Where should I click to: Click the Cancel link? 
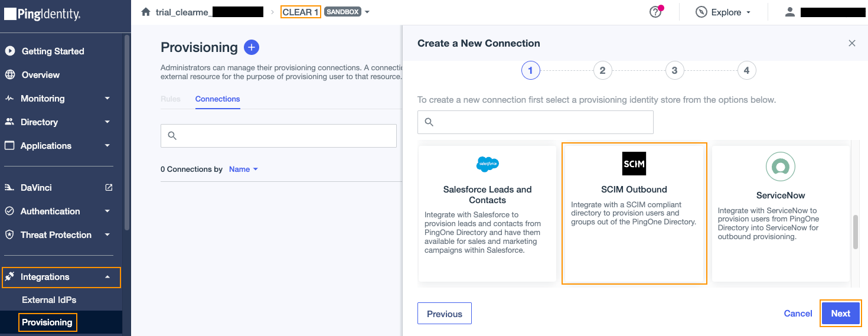click(x=798, y=314)
